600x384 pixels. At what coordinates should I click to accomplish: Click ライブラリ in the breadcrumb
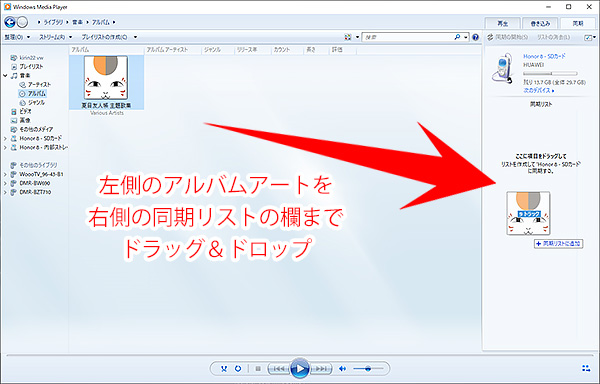pos(53,22)
